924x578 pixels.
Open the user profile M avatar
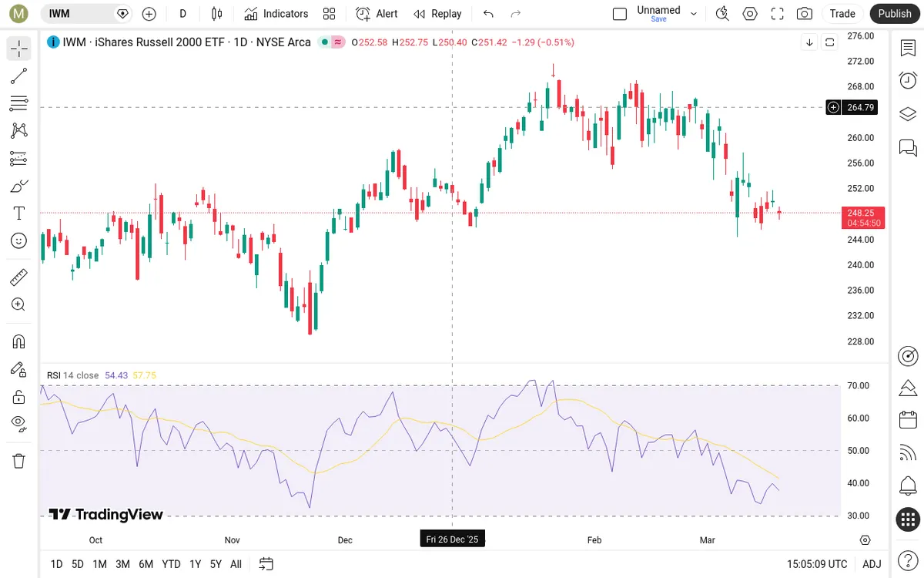(19, 13)
